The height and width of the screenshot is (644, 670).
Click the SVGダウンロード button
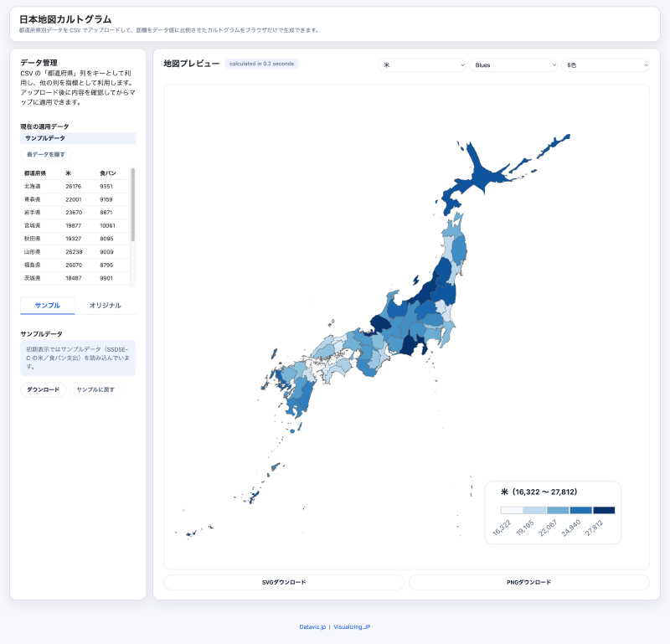pos(283,581)
